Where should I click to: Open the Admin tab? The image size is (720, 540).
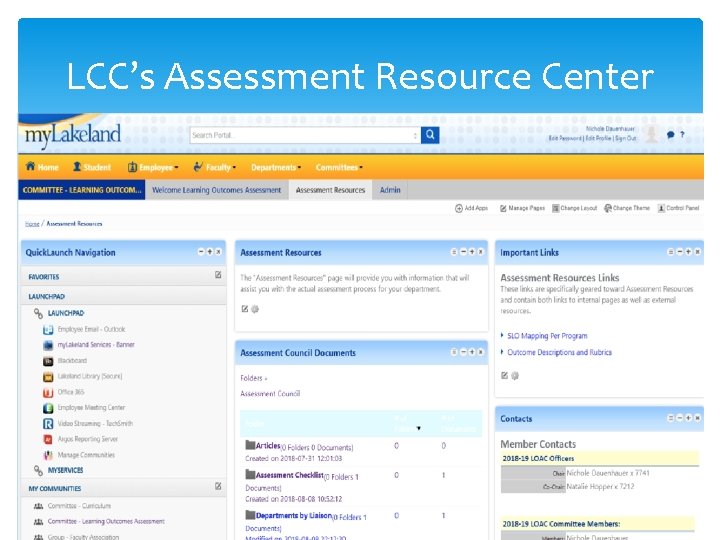[390, 190]
